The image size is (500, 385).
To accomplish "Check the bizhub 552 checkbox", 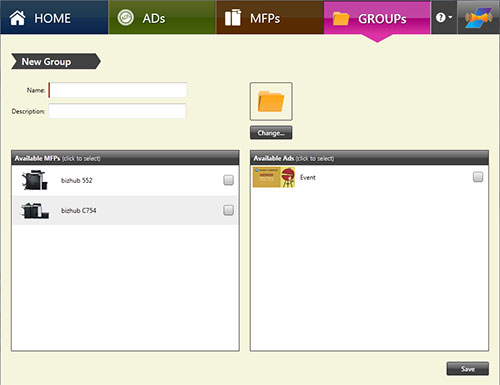I will (x=228, y=180).
